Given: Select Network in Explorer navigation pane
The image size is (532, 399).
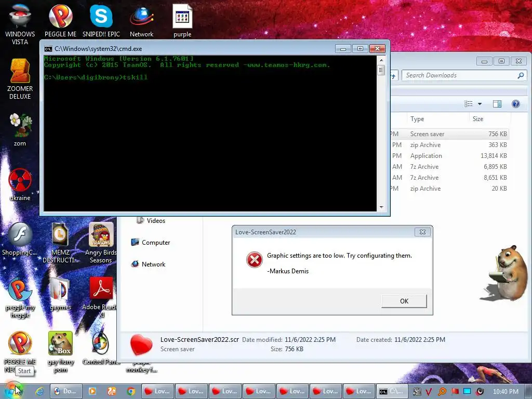Looking at the screenshot, I should [x=148, y=264].
